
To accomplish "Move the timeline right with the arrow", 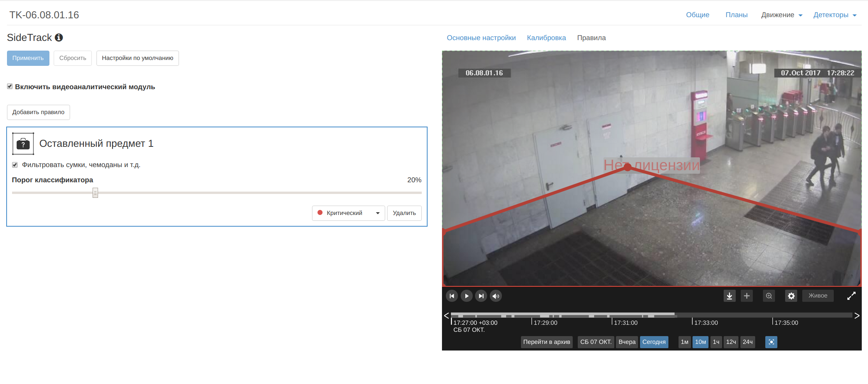I will (x=857, y=315).
